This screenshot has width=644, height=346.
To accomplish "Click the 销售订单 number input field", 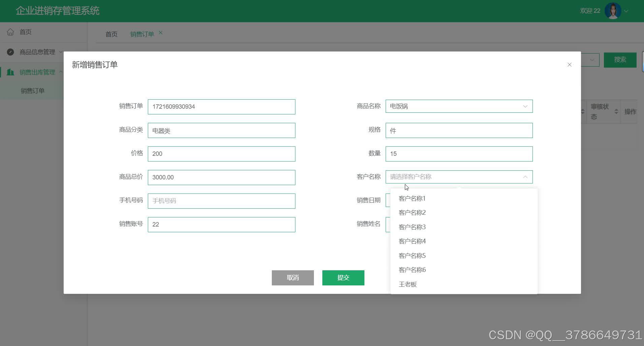I will 222,107.
